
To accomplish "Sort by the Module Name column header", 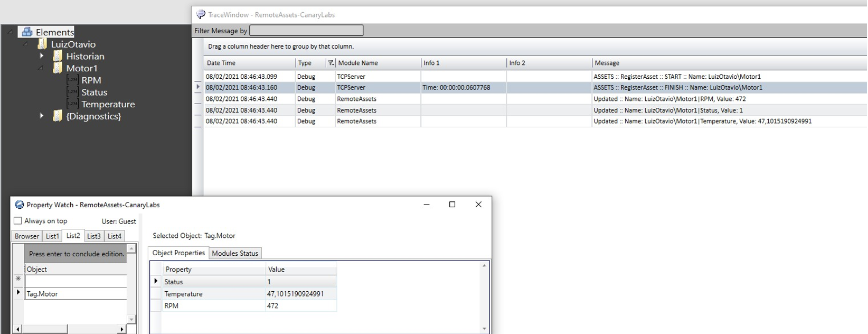I will coord(378,63).
